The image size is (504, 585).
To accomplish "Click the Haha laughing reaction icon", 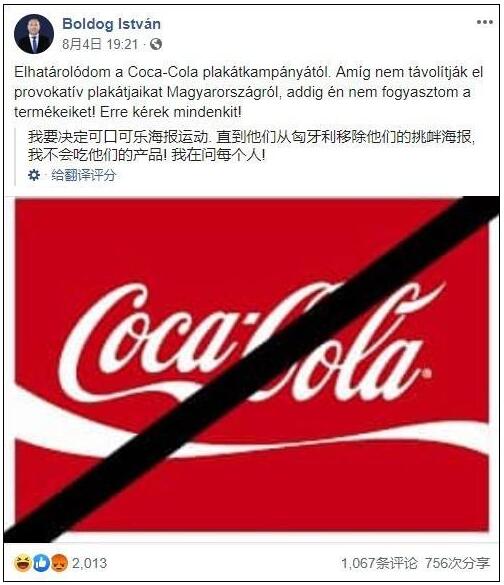I will coord(23,563).
